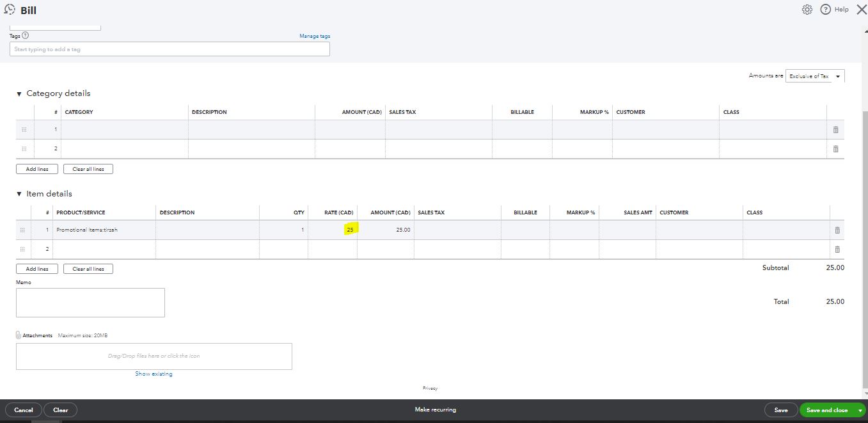Screen dimensions: 868x423
Task: Add lines to Category details
Action: click(37, 169)
